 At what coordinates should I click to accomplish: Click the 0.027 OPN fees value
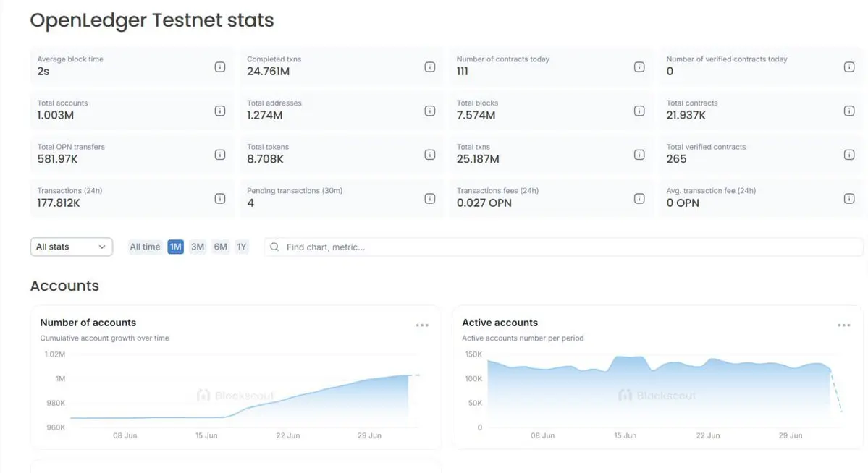pyautogui.click(x=484, y=203)
